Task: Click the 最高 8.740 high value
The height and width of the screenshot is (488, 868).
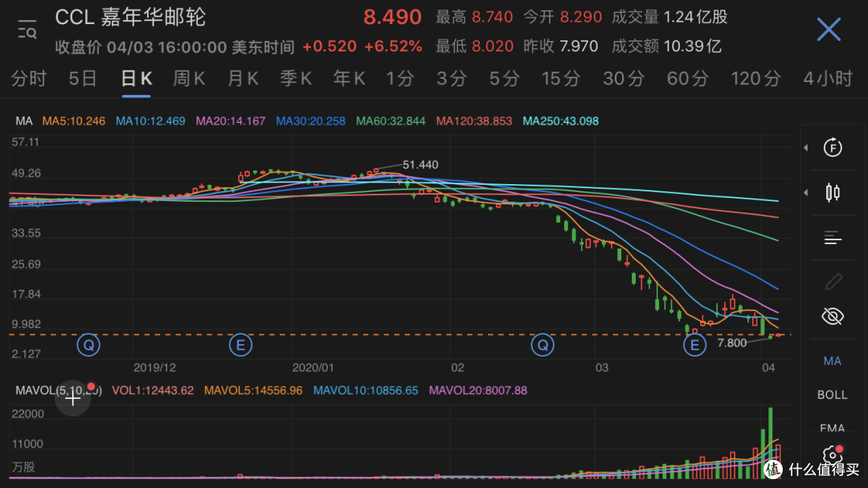Action: click(x=474, y=17)
